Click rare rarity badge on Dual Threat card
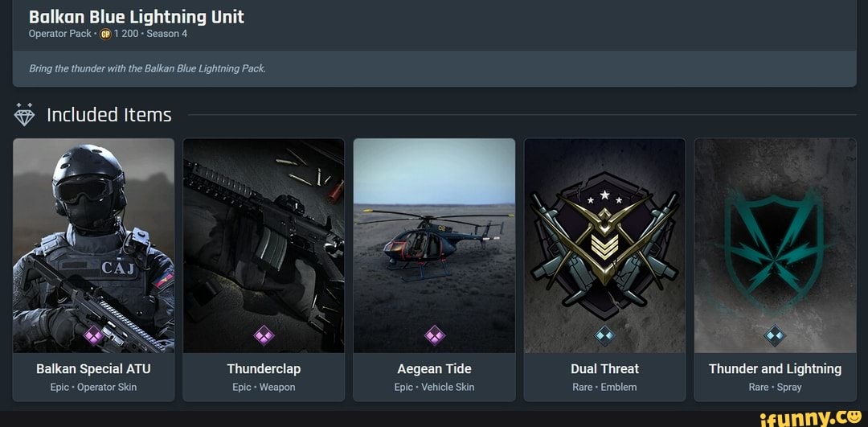This screenshot has width=868, height=427. [x=604, y=335]
